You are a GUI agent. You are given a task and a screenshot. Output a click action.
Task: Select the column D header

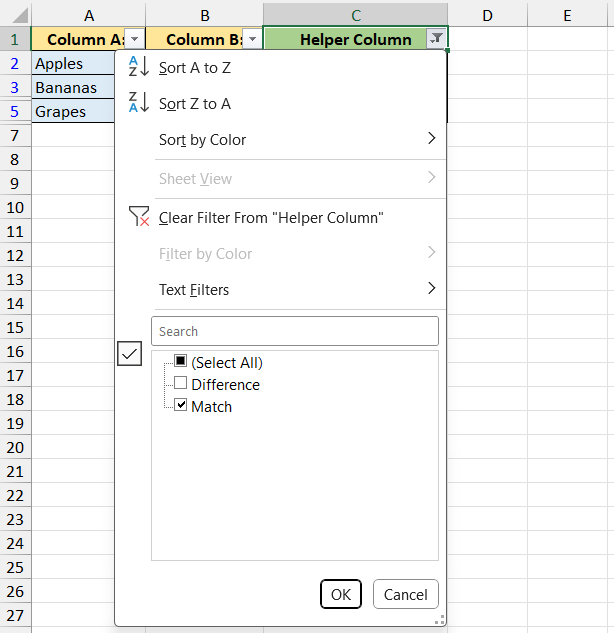click(487, 15)
